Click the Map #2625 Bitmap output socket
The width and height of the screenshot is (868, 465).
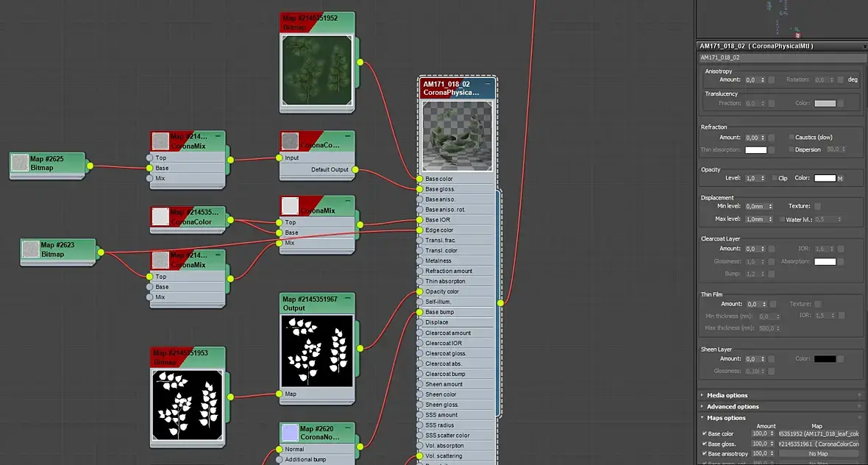tap(90, 166)
